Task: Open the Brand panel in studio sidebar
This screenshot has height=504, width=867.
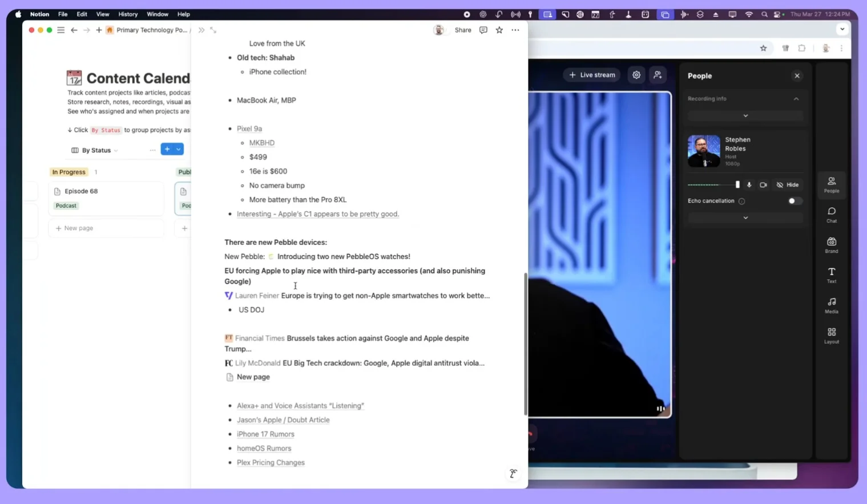Action: point(832,245)
